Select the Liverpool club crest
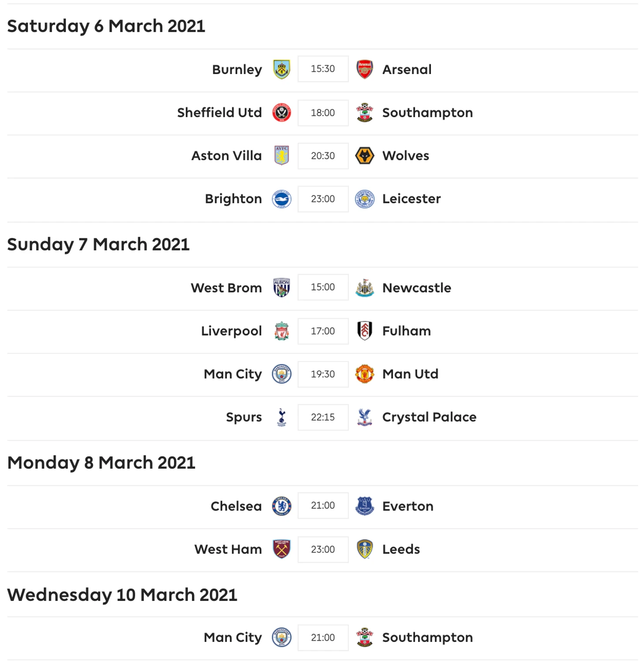Image resolution: width=644 pixels, height=664 pixels. pyautogui.click(x=281, y=331)
